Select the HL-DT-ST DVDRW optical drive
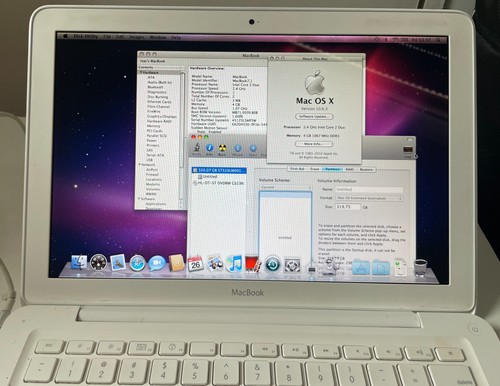 (218, 183)
